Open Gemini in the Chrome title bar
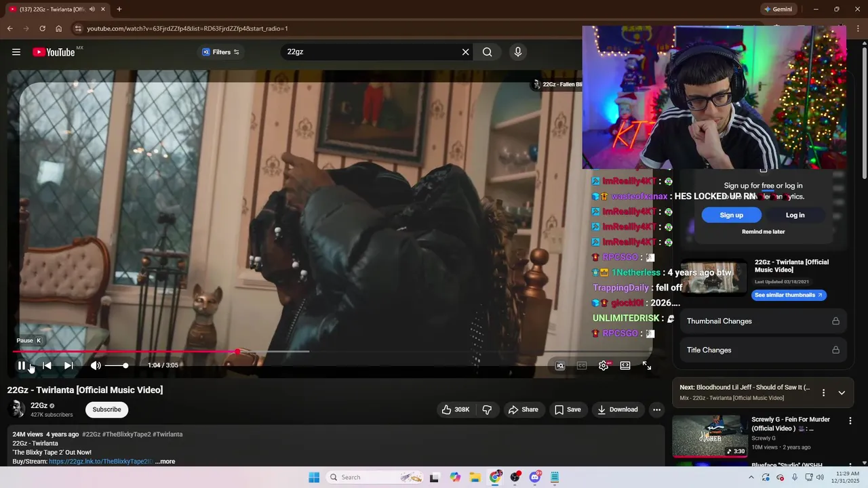This screenshot has width=868, height=488. 778,9
